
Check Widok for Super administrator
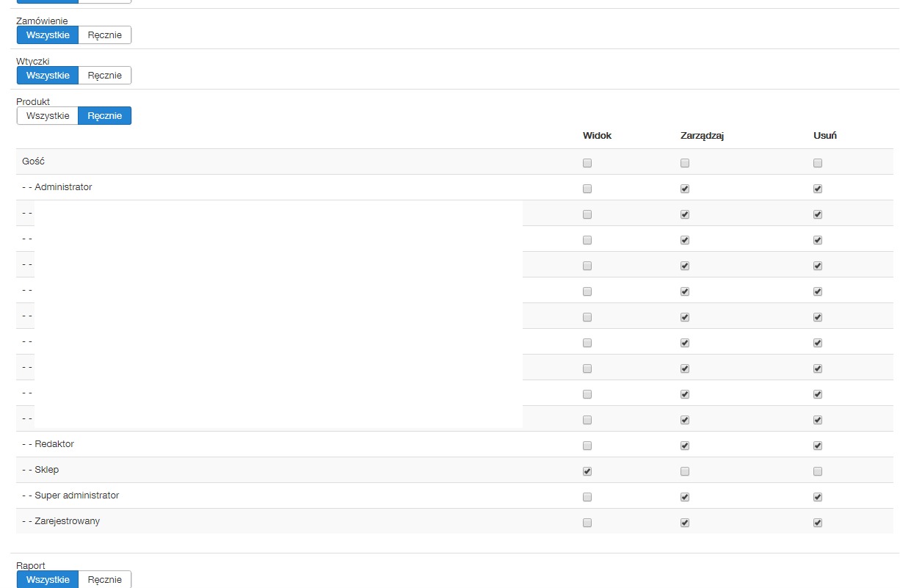[x=587, y=497]
